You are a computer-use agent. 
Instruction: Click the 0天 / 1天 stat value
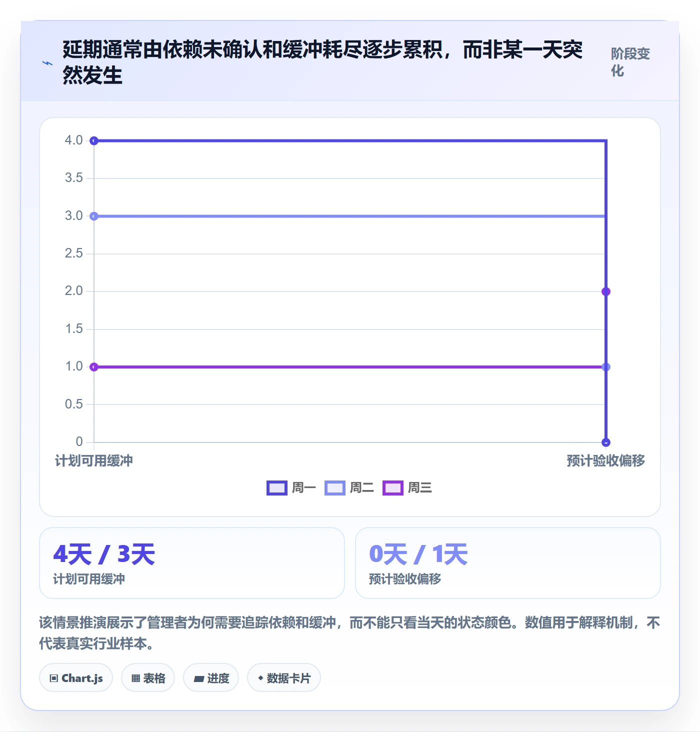tap(418, 554)
